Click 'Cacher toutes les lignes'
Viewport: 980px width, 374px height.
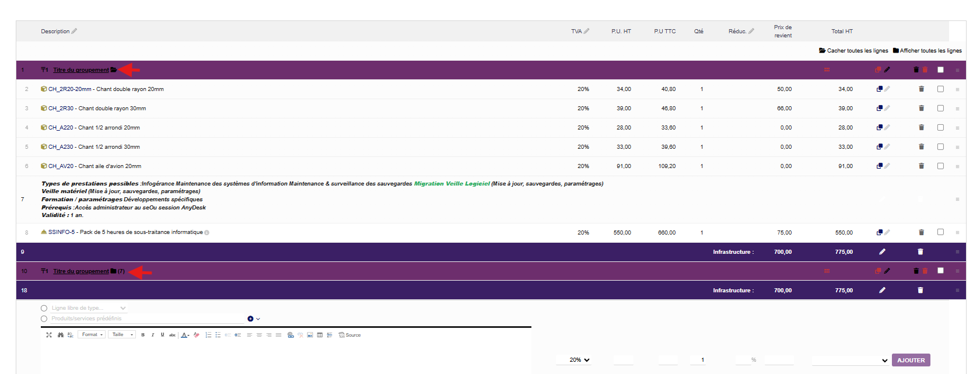(x=853, y=51)
